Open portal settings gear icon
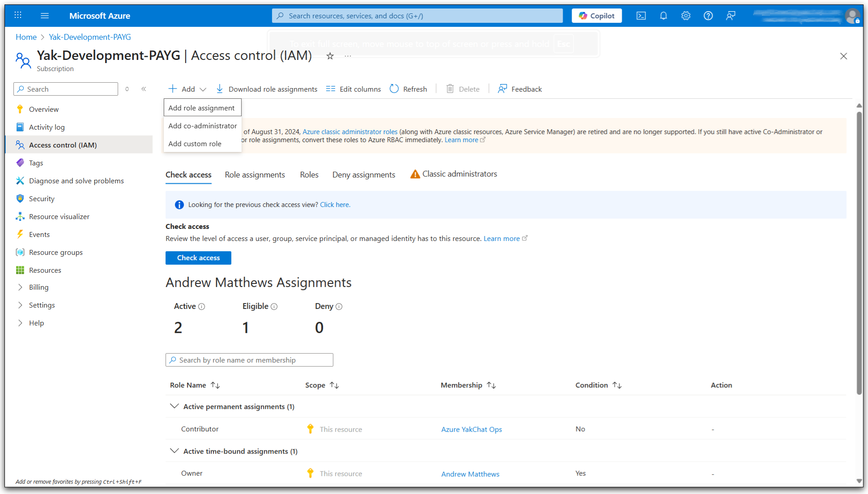The image size is (868, 494). tap(686, 16)
